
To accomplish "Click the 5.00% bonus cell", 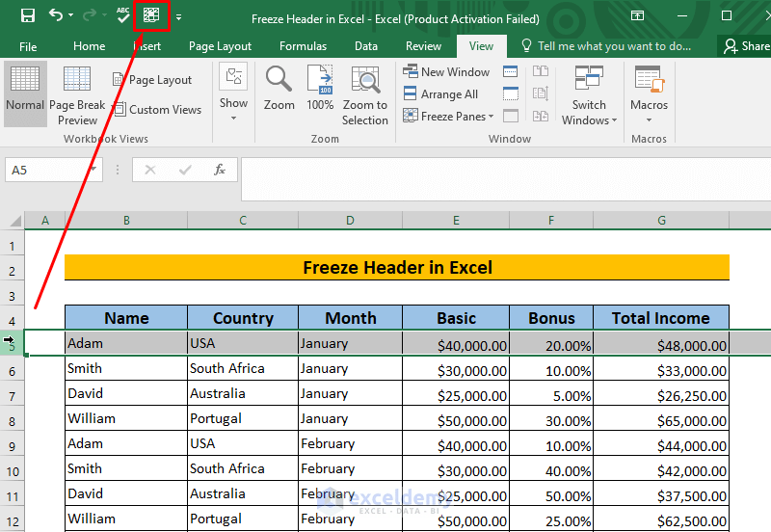I will (551, 394).
